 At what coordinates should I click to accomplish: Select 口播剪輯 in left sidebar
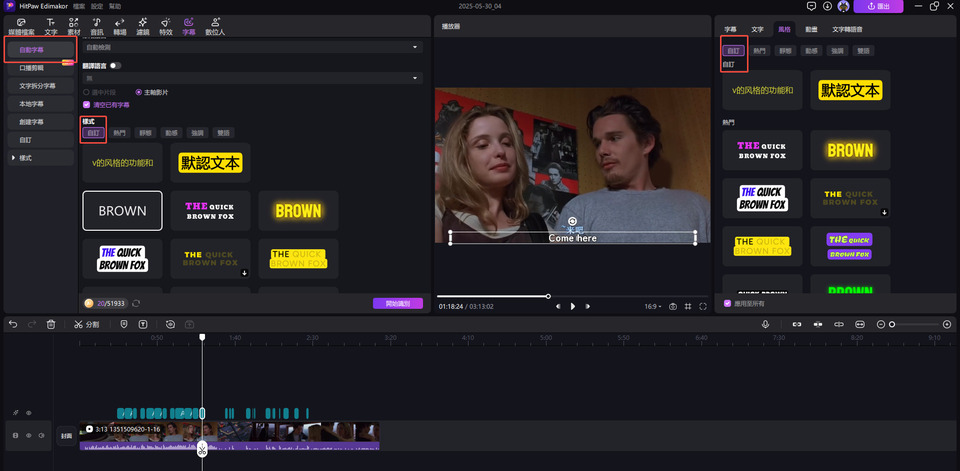(40, 68)
